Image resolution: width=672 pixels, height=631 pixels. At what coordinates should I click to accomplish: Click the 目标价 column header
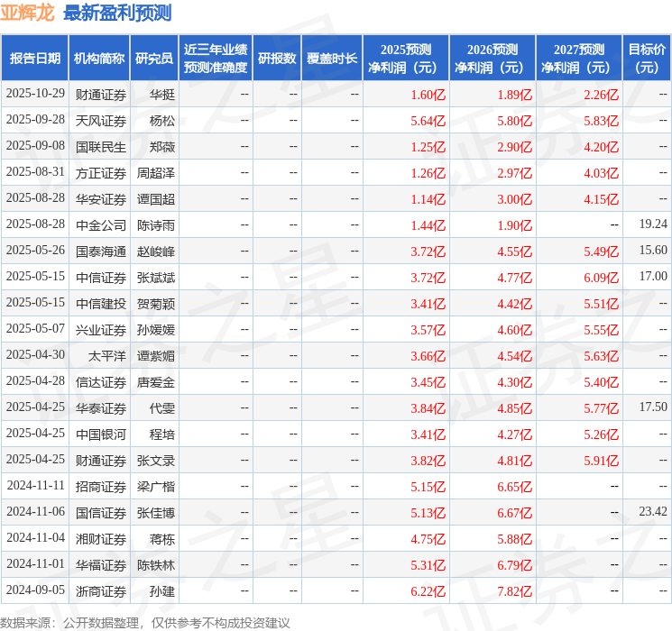pyautogui.click(x=647, y=58)
